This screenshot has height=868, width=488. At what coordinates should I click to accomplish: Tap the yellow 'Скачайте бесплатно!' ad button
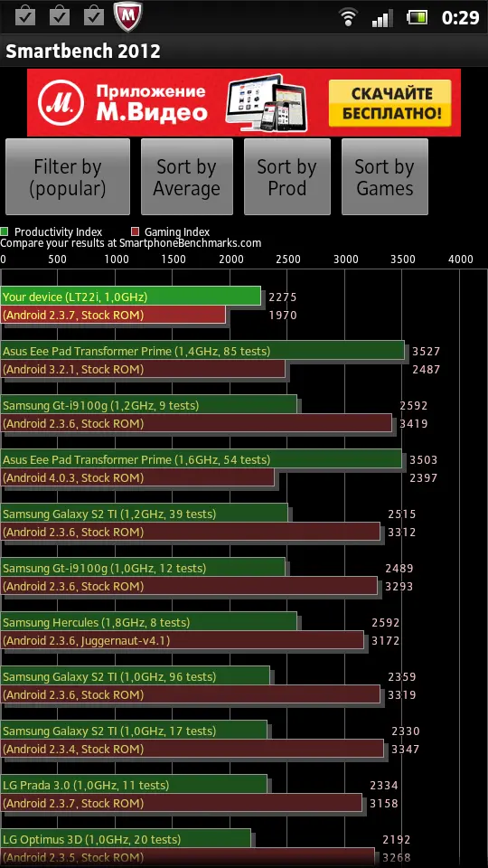pyautogui.click(x=390, y=103)
